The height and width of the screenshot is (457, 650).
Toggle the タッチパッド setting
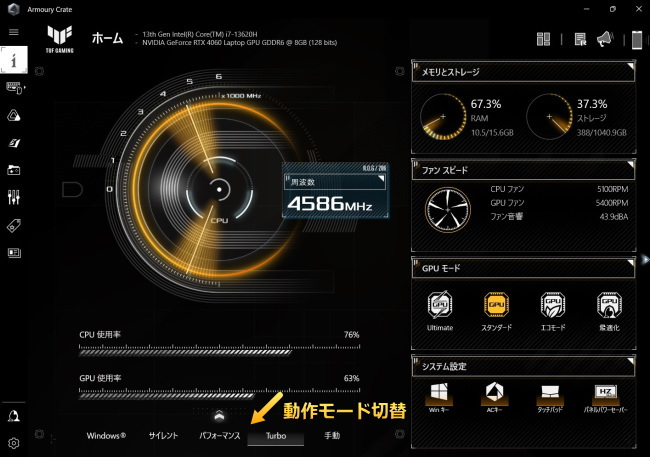550,398
